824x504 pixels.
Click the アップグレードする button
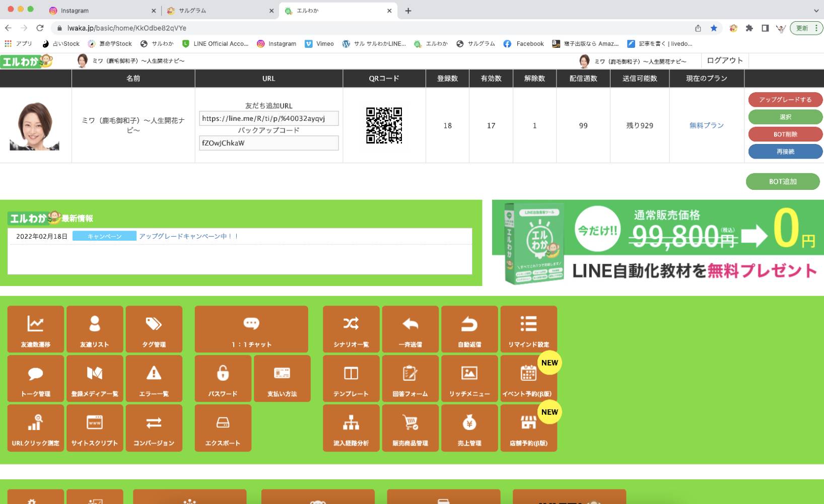pyautogui.click(x=785, y=100)
